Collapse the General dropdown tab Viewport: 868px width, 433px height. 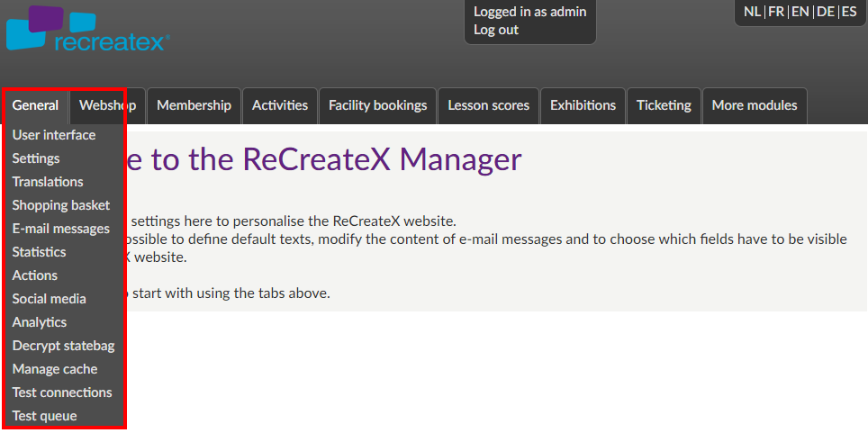[35, 105]
